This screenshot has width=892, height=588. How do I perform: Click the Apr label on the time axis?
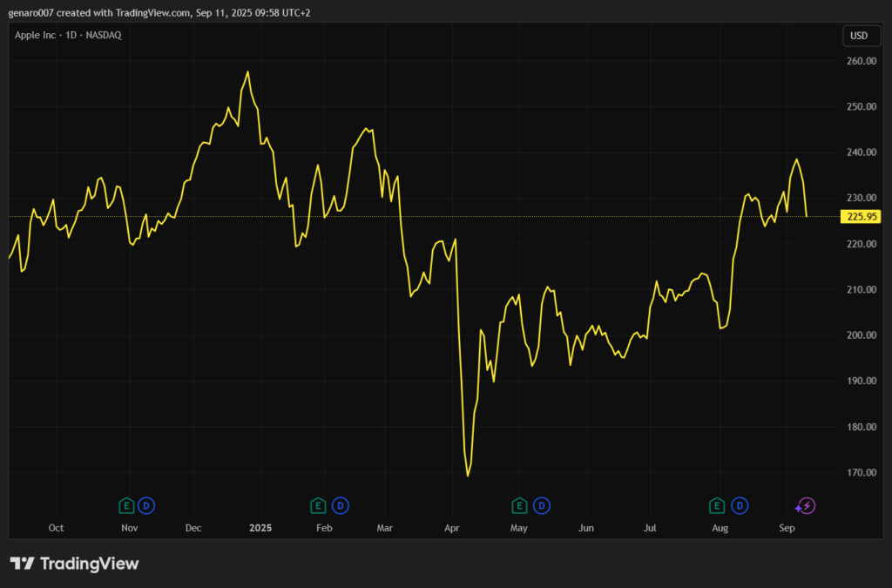[x=452, y=528]
